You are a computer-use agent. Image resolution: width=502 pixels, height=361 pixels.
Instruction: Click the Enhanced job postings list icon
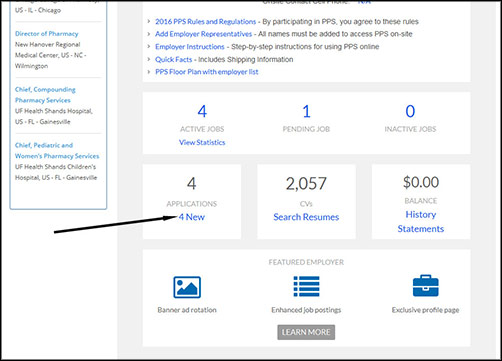[x=306, y=286]
